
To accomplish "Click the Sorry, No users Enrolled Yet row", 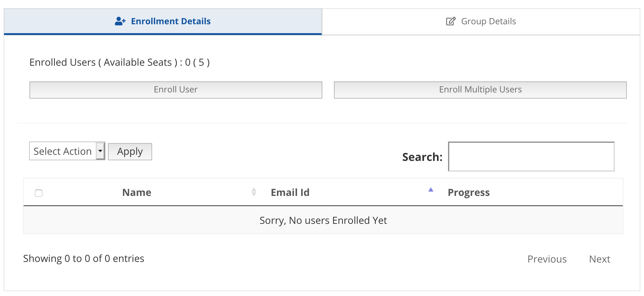I will (323, 220).
